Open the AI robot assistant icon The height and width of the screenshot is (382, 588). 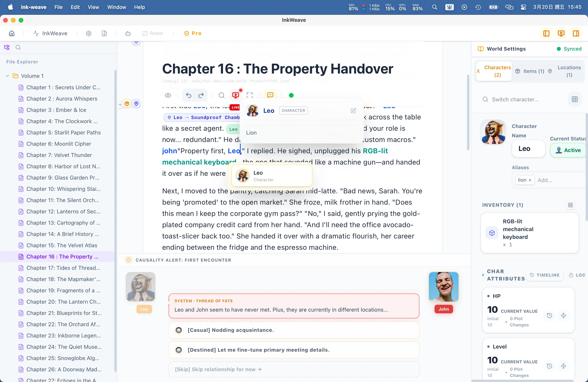point(128,33)
